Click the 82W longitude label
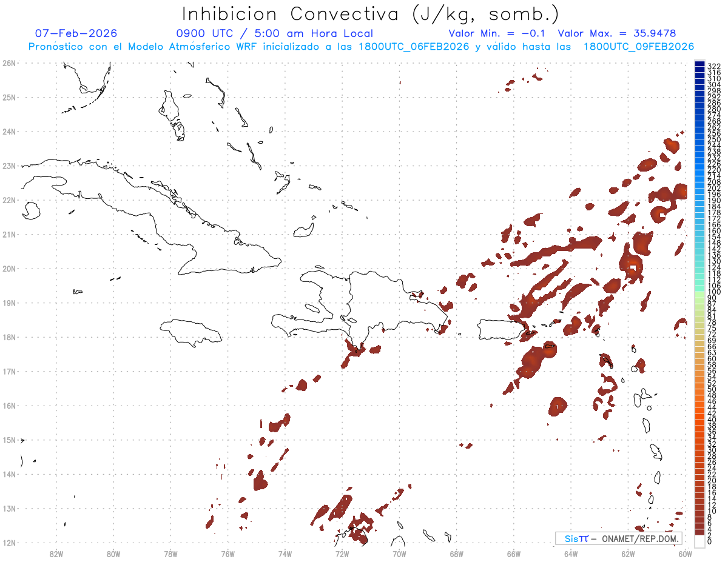The width and height of the screenshot is (728, 562). click(56, 553)
